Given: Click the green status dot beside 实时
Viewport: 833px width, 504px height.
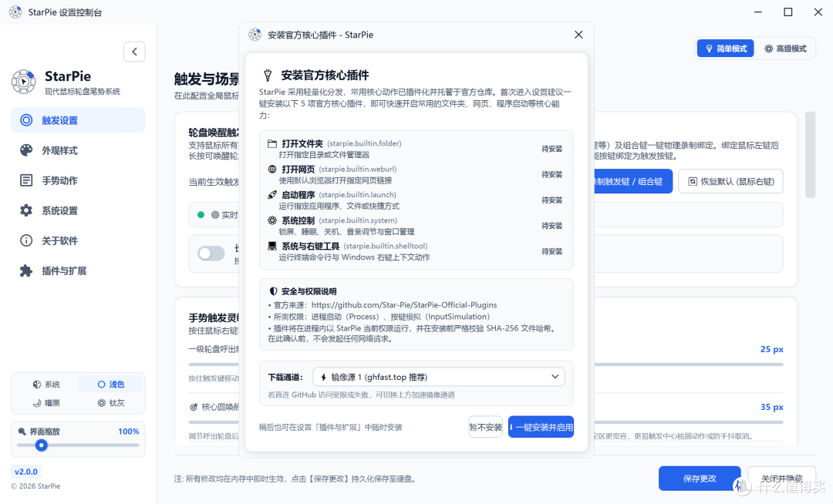Looking at the screenshot, I should coord(201,215).
